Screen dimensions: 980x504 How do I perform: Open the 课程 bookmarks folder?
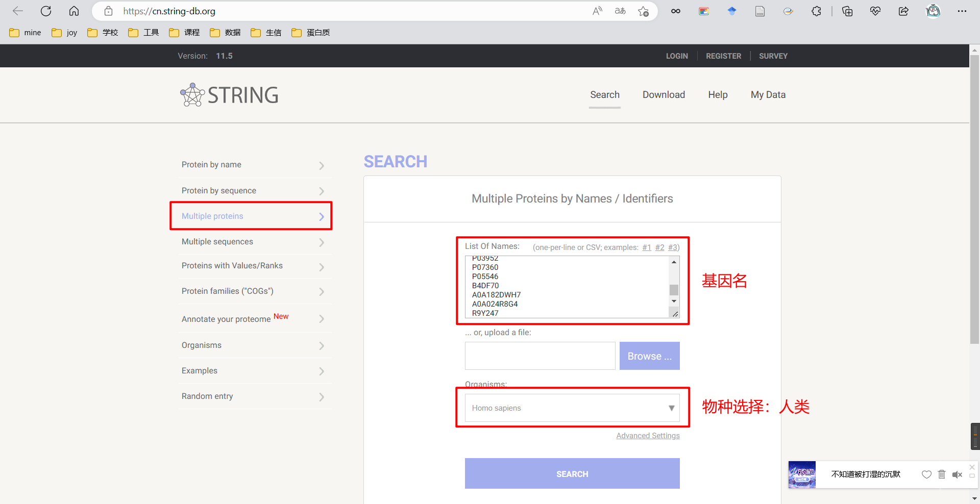184,33
